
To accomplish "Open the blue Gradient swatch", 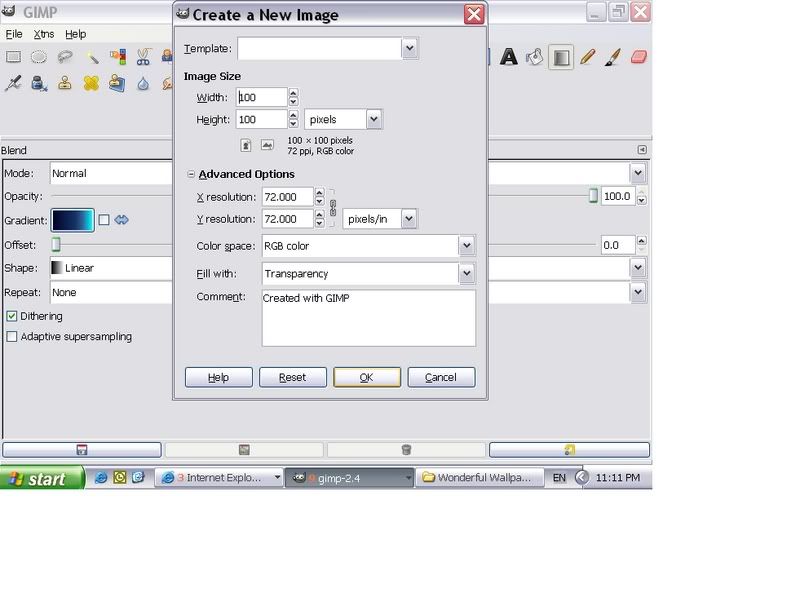I will (72, 220).
